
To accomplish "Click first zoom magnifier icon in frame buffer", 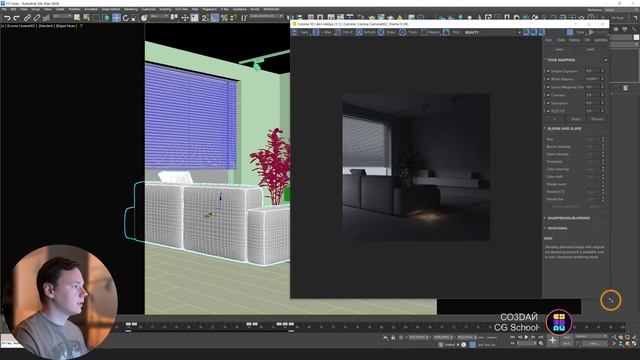I will [527, 32].
